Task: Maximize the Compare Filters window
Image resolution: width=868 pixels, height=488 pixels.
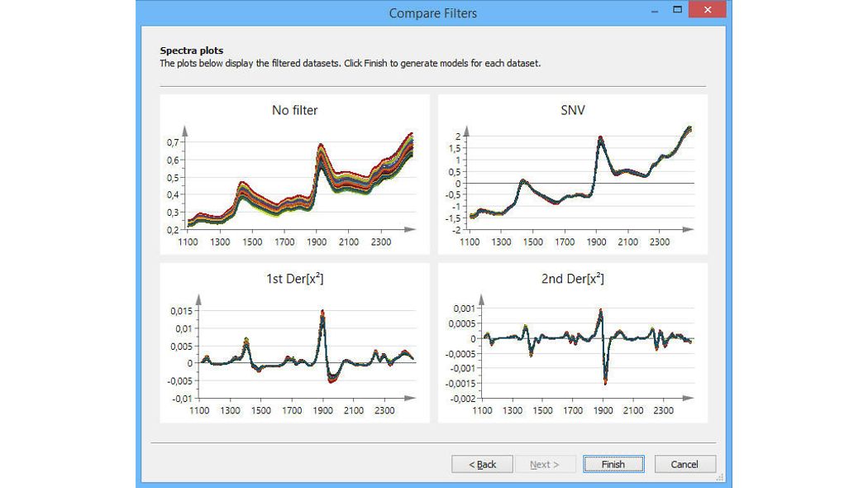Action: [x=676, y=8]
